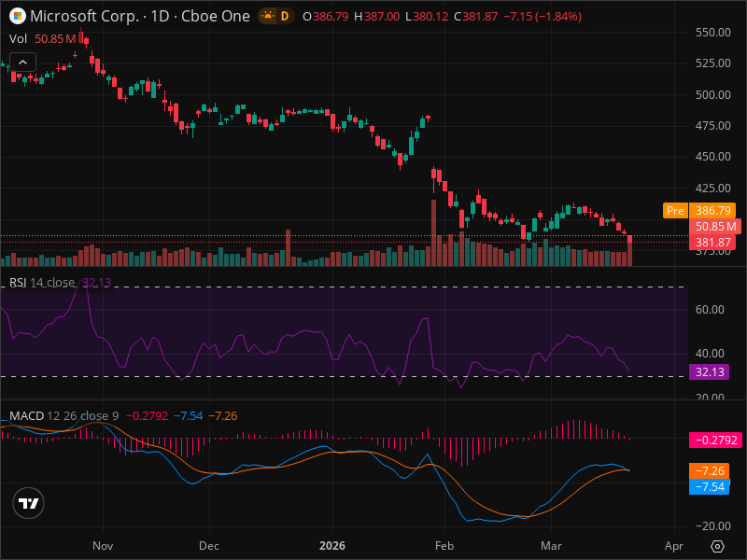Image resolution: width=747 pixels, height=560 pixels.
Task: Click the Mar date axis label
Action: pos(551,546)
